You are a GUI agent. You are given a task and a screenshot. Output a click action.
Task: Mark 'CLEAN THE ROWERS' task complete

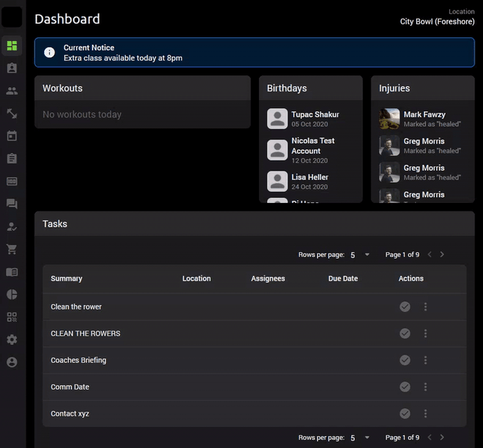pyautogui.click(x=405, y=334)
